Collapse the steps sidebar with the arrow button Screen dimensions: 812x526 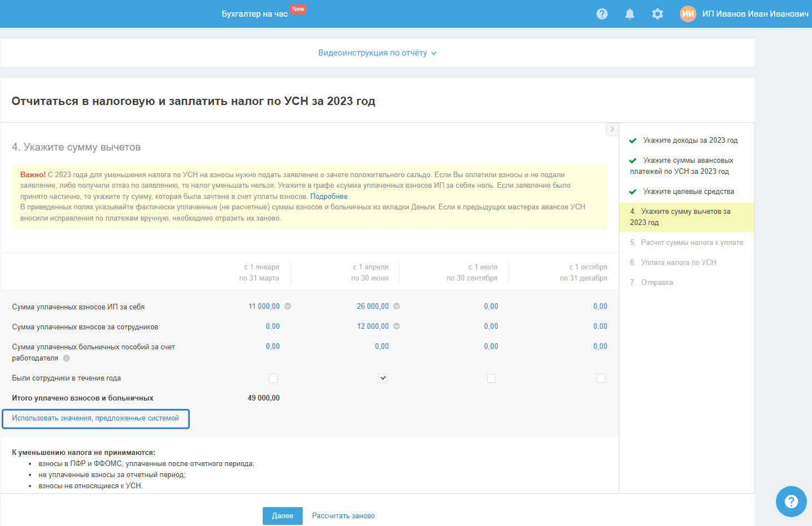coord(612,129)
